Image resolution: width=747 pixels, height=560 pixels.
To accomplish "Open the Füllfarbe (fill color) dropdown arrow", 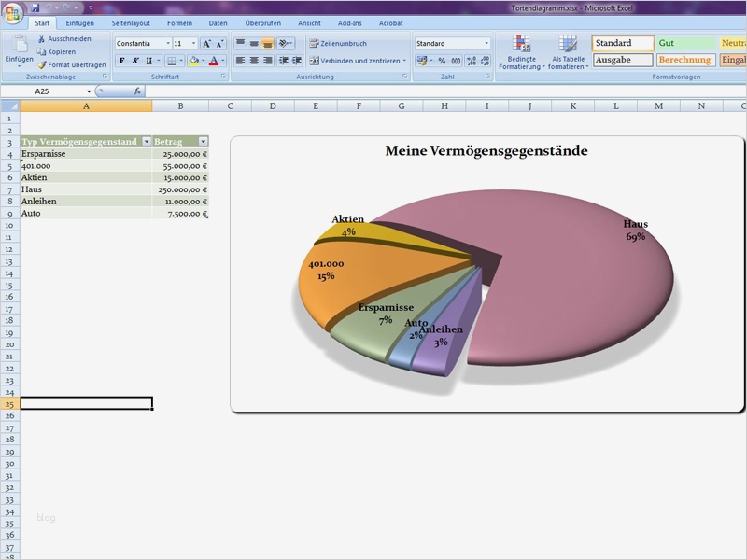I will 203,60.
